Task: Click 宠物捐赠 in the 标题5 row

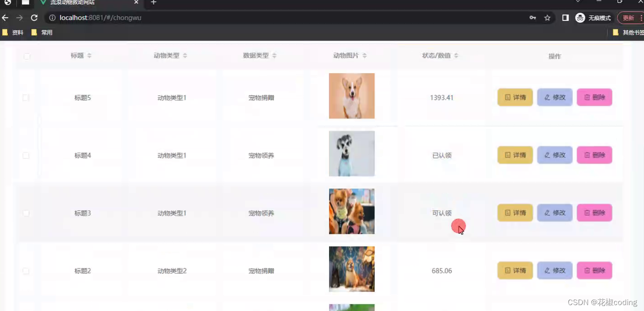Action: coord(261,98)
